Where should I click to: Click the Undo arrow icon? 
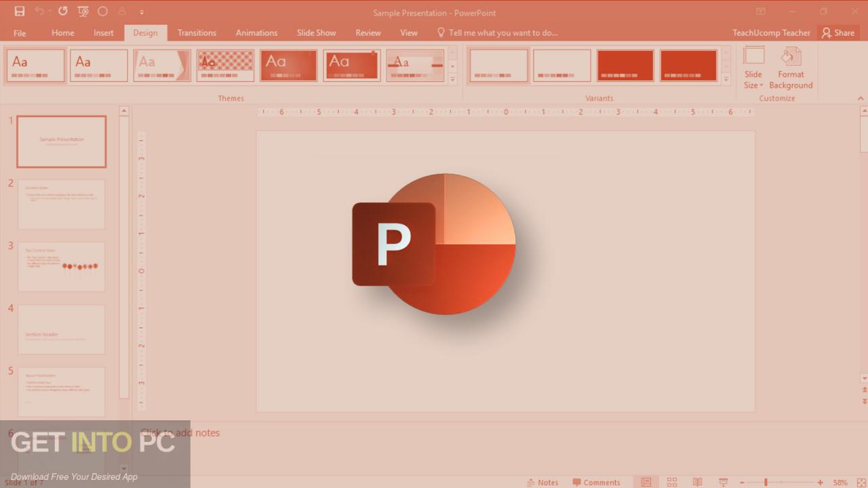point(39,12)
